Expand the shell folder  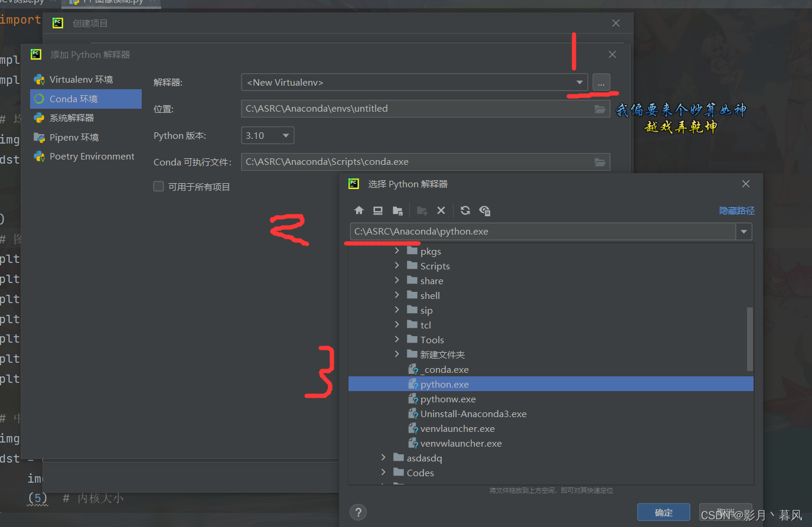coord(397,295)
